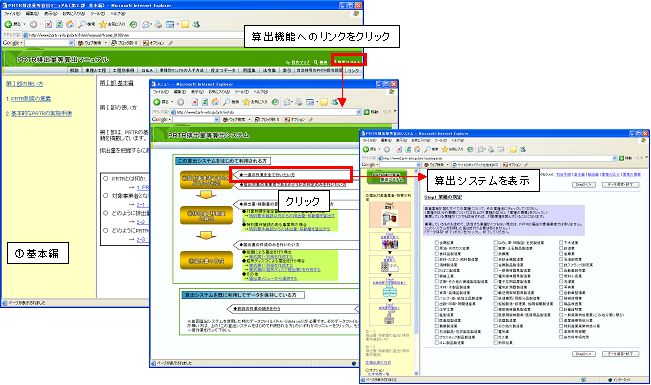Click Back button in the manual window
Image resolution: width=651 pixels, height=385 pixels.
12,25
